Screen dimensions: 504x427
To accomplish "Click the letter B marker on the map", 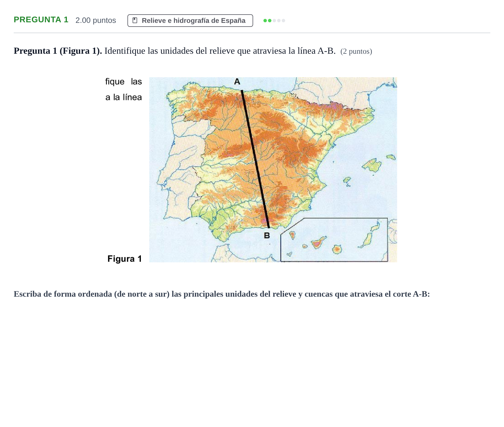I will (x=267, y=236).
